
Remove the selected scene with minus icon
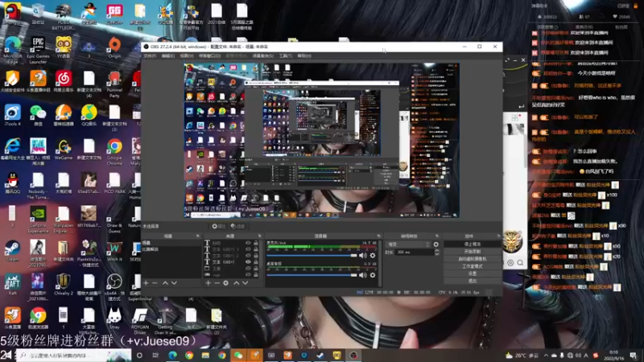click(155, 283)
